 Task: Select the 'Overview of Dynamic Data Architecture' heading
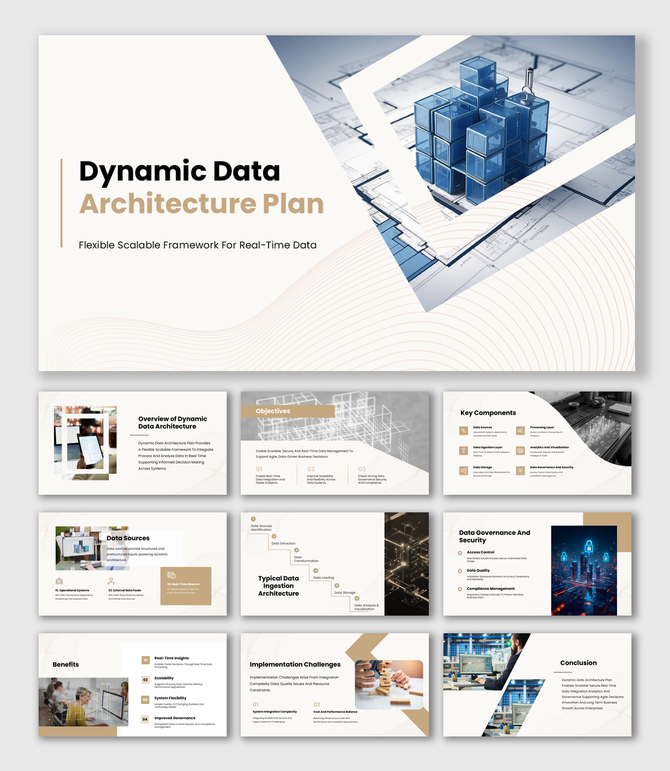tap(173, 422)
